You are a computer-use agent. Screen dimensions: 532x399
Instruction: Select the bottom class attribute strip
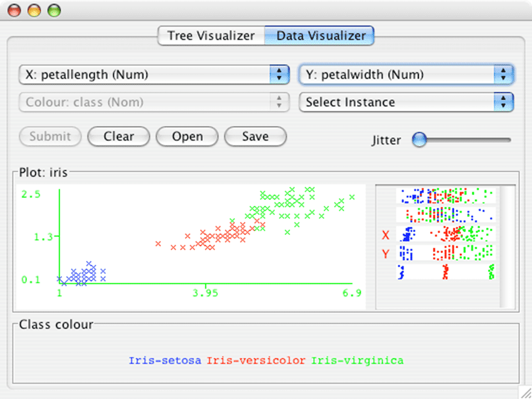(443, 272)
